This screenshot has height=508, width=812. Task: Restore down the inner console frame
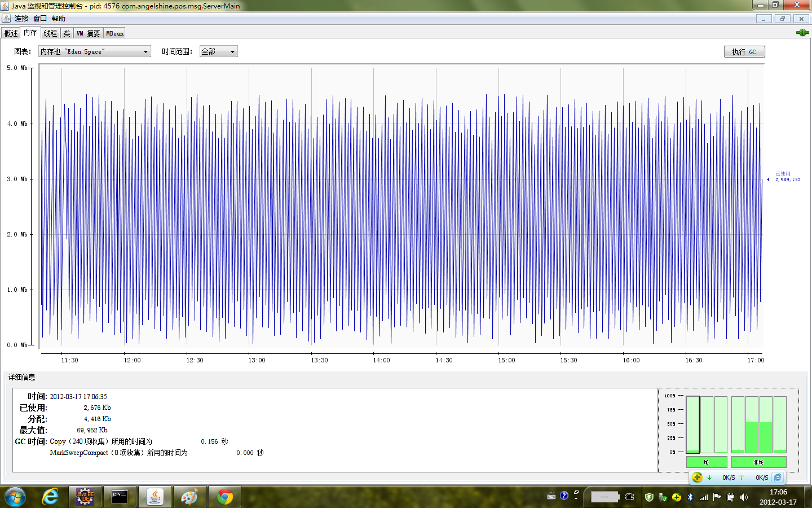(x=782, y=19)
